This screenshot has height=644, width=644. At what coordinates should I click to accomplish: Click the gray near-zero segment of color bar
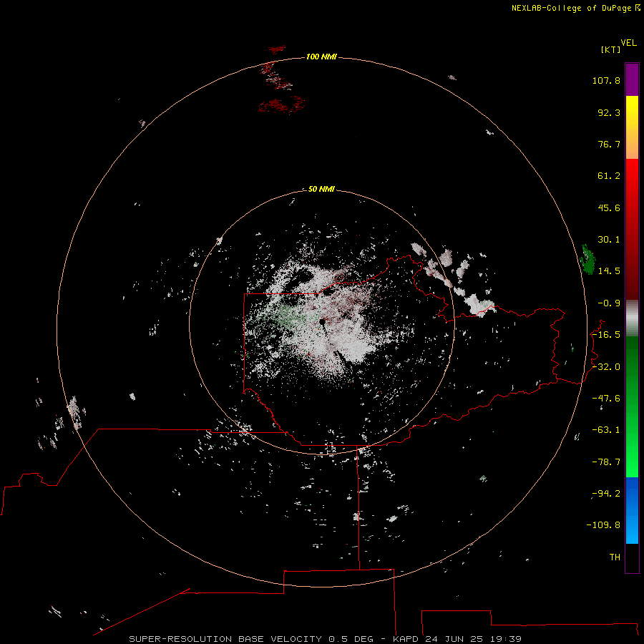632,318
